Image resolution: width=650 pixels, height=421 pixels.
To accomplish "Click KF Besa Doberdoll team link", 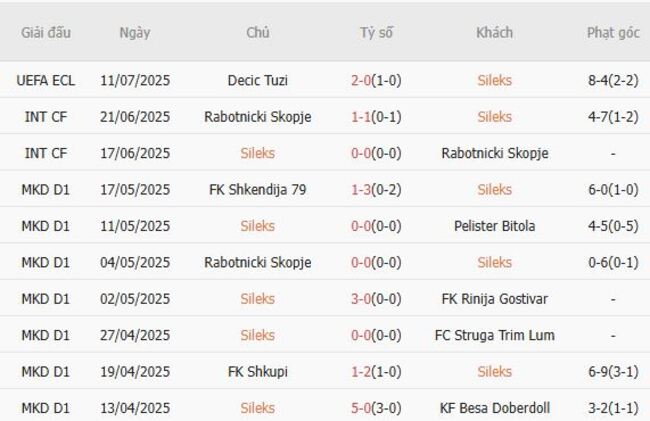I will click(x=494, y=408).
